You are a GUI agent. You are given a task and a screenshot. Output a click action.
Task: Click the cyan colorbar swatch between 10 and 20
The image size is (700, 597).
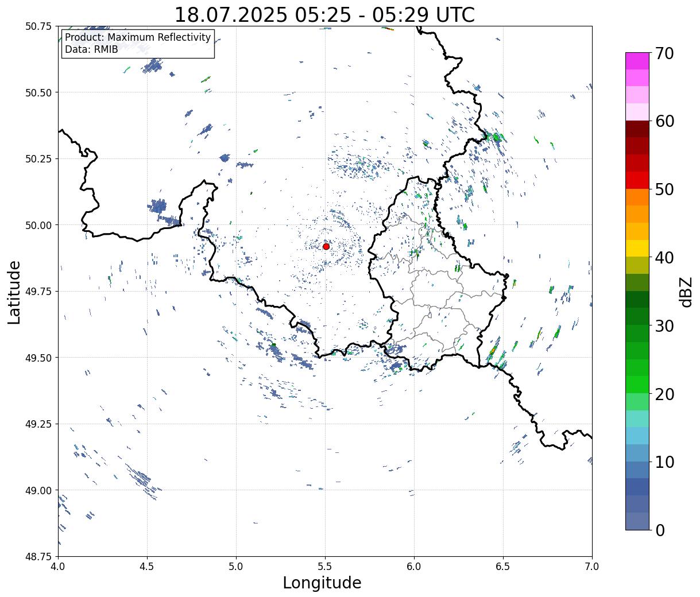click(x=637, y=436)
